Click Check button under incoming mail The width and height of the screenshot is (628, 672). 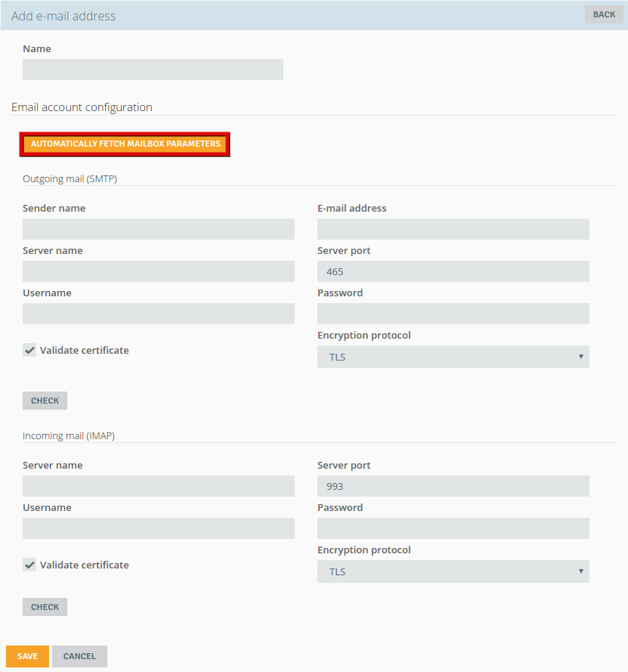(x=45, y=607)
